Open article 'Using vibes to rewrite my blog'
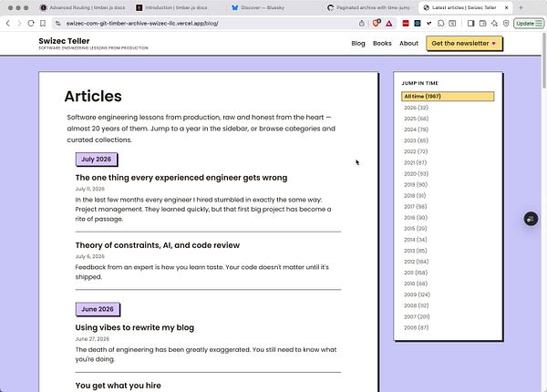Screen dimensions: 547x392 click(x=135, y=327)
